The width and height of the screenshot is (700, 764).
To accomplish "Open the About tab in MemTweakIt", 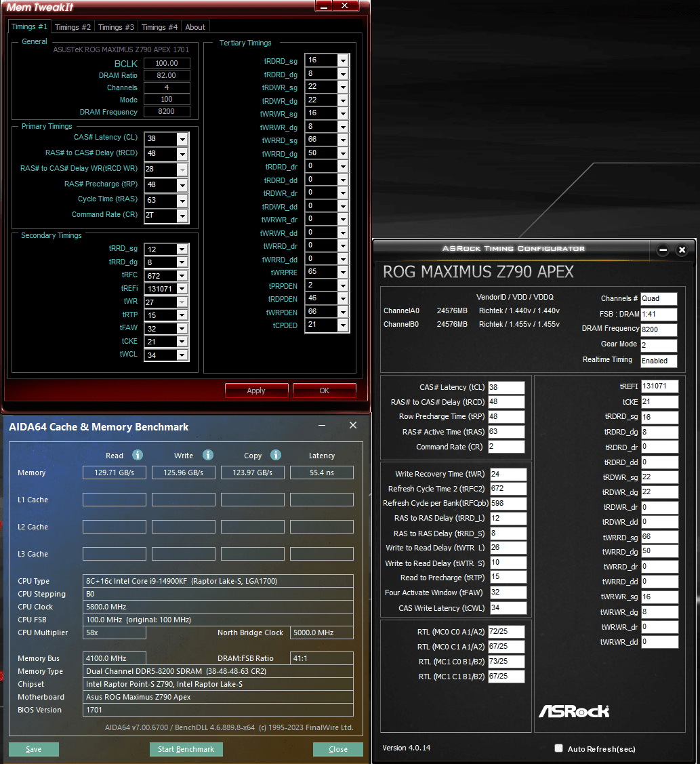I will pos(195,27).
